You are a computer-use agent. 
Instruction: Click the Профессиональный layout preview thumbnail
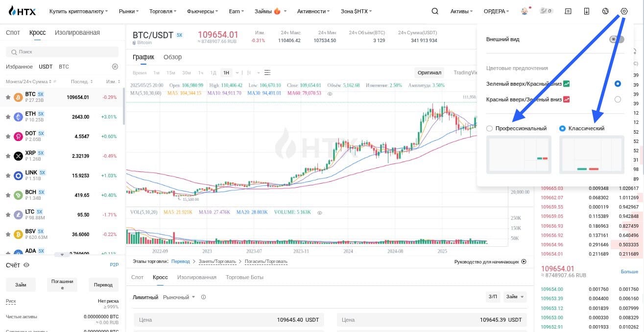(519, 155)
